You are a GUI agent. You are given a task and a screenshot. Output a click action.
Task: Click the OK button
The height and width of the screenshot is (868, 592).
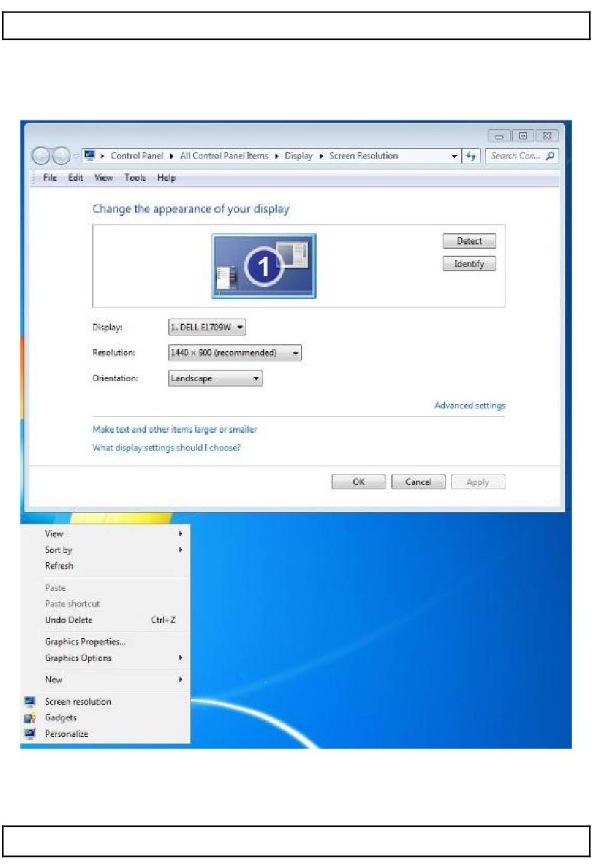pyautogui.click(x=359, y=482)
